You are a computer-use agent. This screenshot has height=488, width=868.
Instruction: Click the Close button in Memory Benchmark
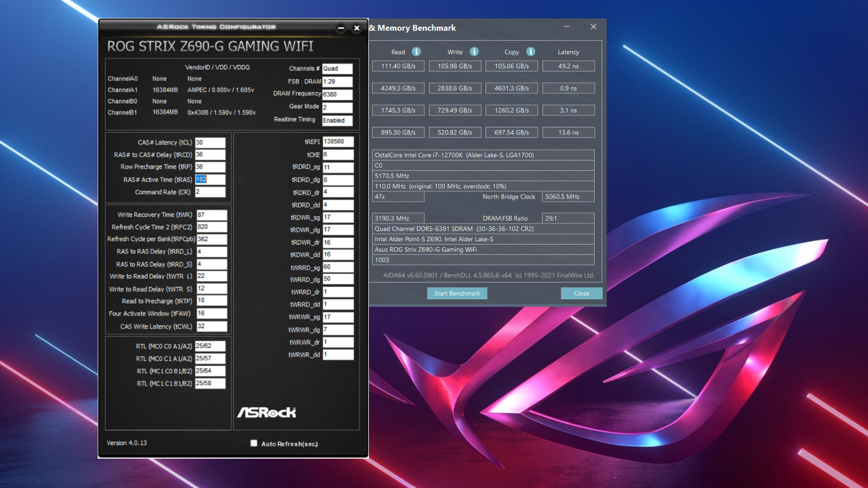click(x=582, y=293)
